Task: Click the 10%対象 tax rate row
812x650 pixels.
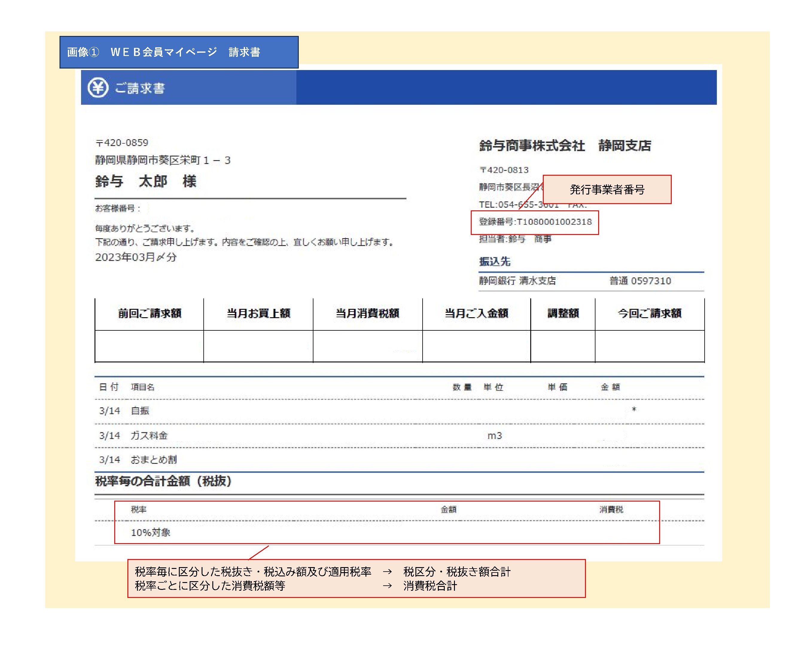Action: point(151,532)
